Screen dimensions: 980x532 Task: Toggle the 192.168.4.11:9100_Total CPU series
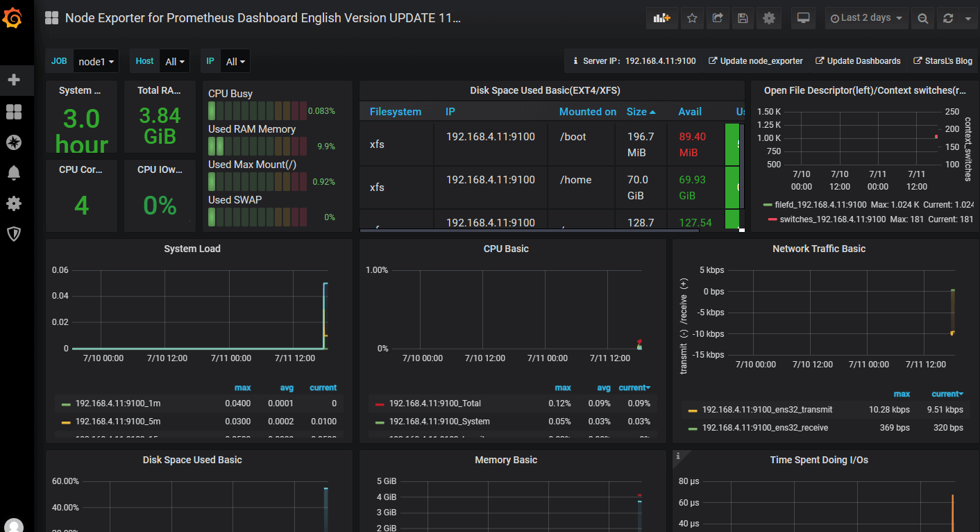tap(435, 404)
